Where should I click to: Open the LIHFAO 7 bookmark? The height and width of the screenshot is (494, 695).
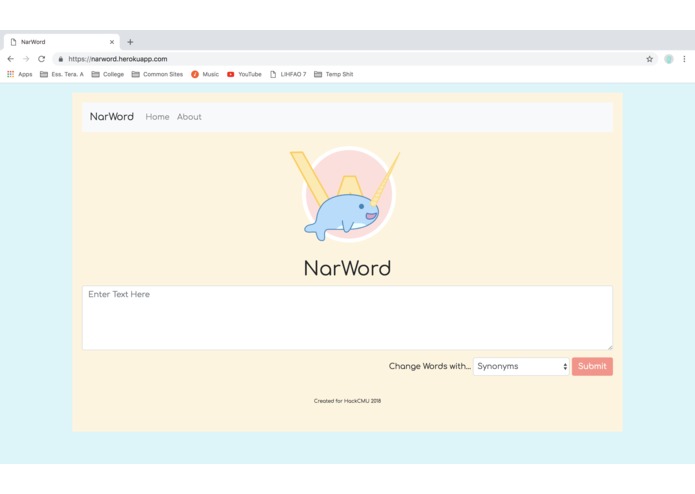[288, 74]
